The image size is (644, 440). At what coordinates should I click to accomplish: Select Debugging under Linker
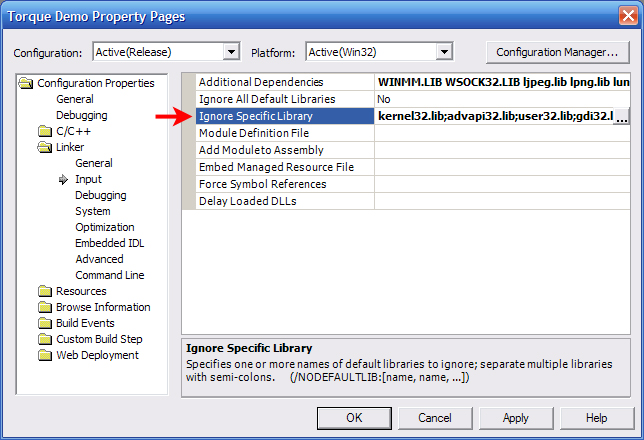[101, 196]
